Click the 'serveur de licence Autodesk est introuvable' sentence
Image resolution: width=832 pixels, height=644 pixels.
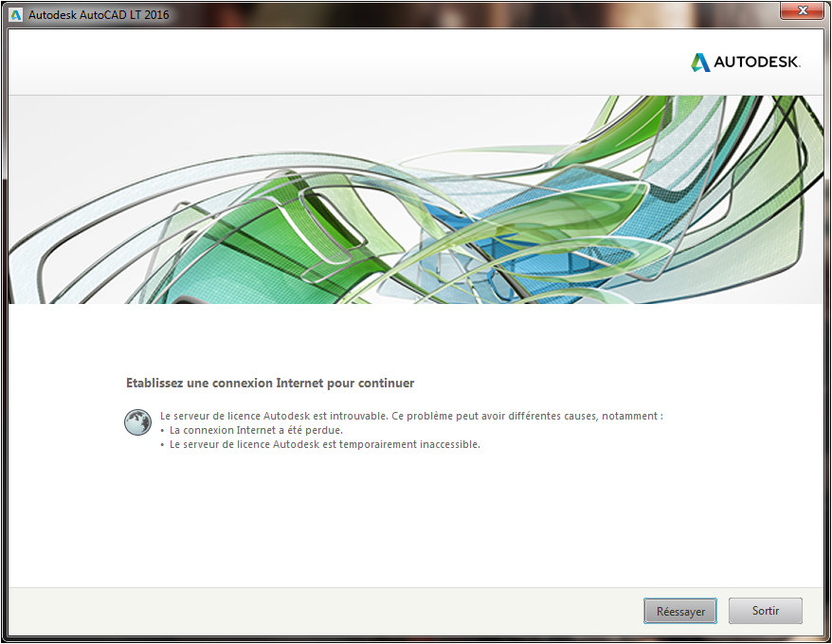(411, 416)
